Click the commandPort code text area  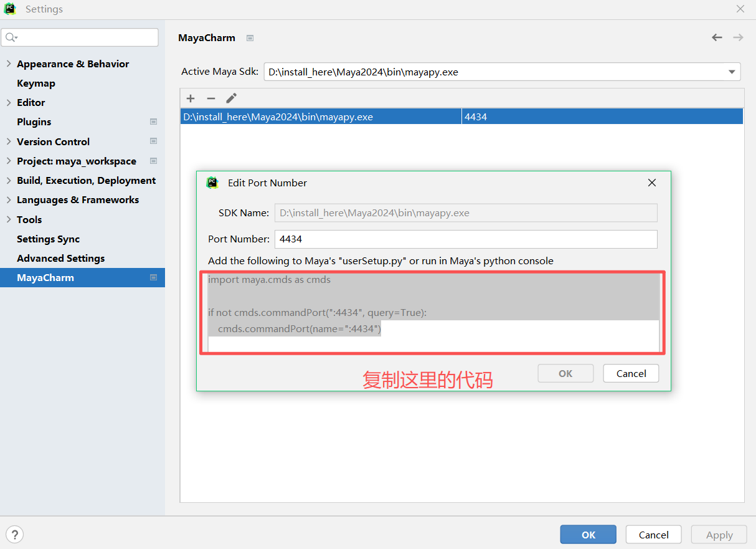pos(433,312)
